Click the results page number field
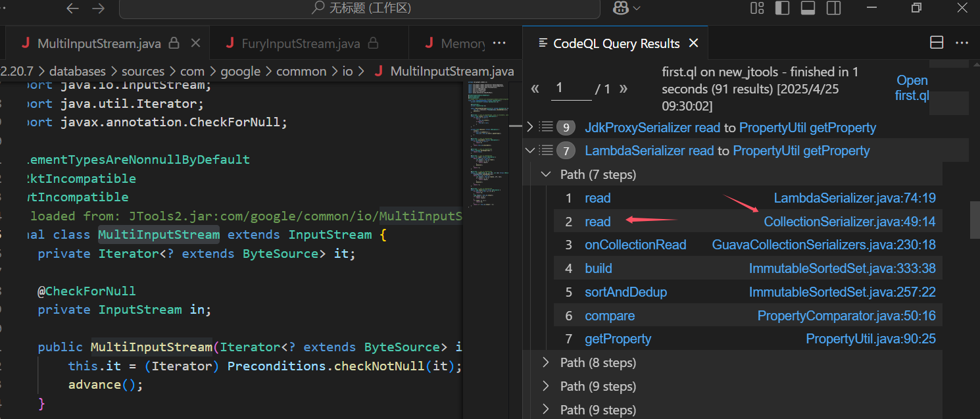The width and height of the screenshot is (980, 419). click(571, 88)
